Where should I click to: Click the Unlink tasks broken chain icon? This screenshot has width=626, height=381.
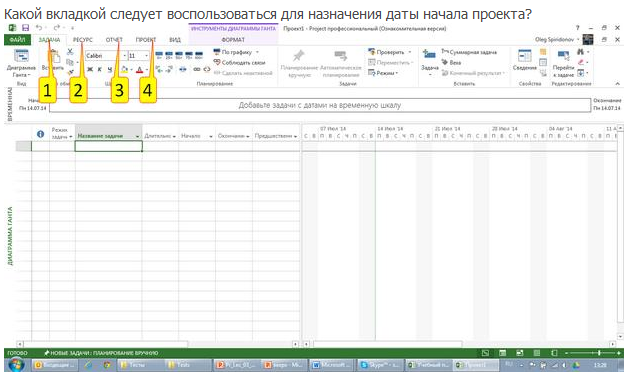coord(207,69)
